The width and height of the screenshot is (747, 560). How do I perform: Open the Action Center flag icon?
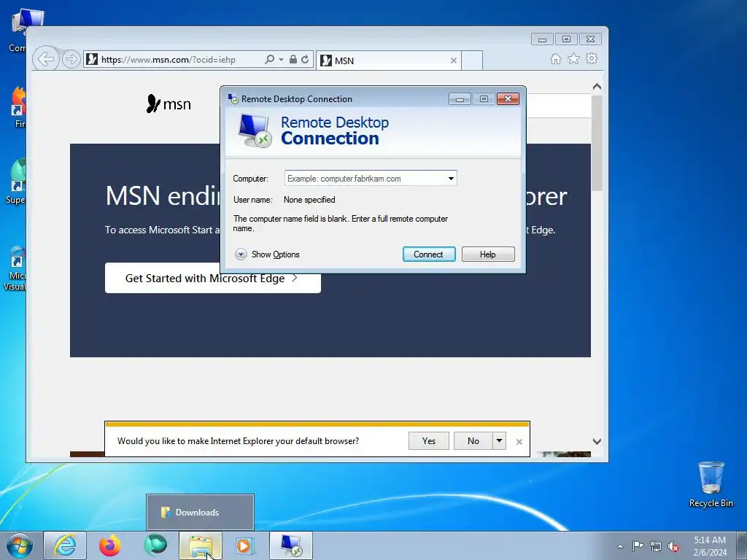638,546
